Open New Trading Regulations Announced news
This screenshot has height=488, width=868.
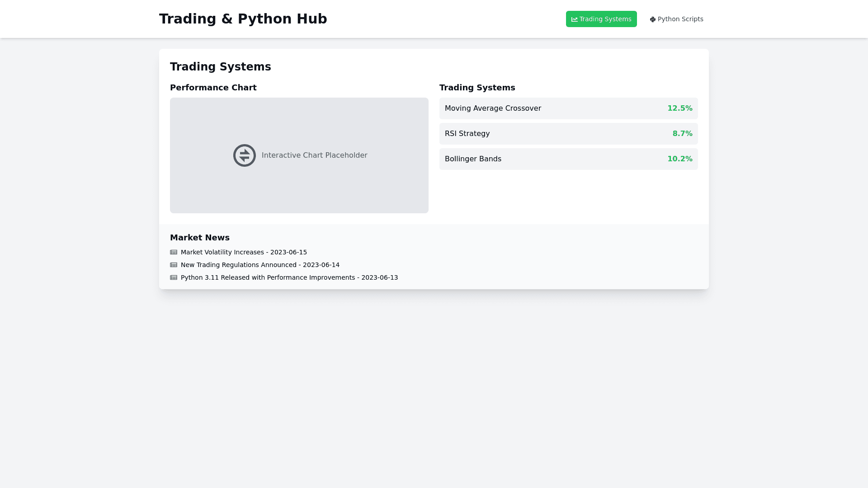tap(260, 265)
